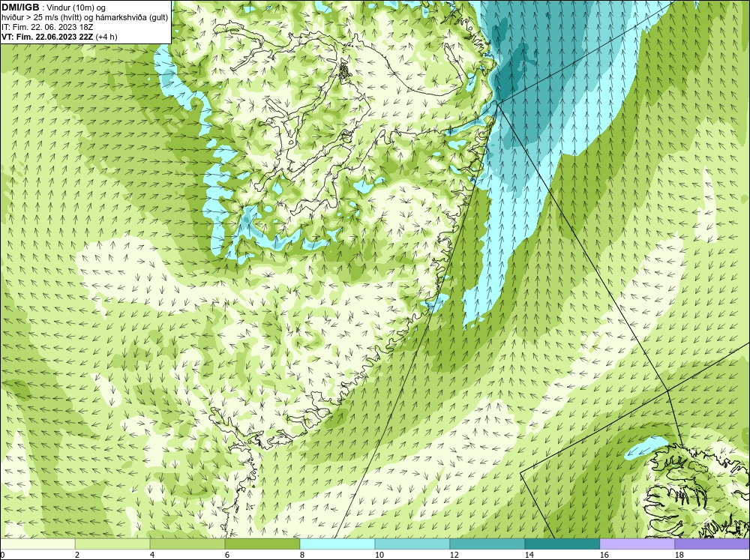Click the 12–14 m/s teal legend swatch

[487, 544]
